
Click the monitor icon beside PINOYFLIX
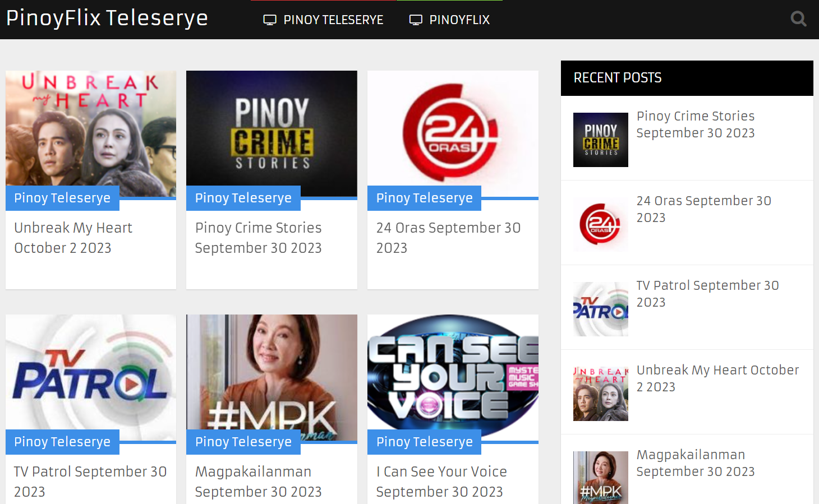pyautogui.click(x=415, y=19)
